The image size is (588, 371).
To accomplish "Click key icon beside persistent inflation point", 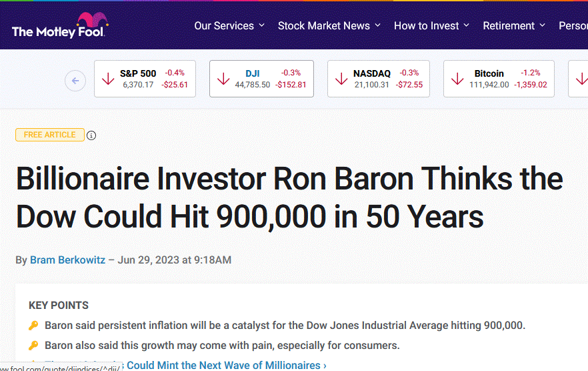I will [x=33, y=326].
